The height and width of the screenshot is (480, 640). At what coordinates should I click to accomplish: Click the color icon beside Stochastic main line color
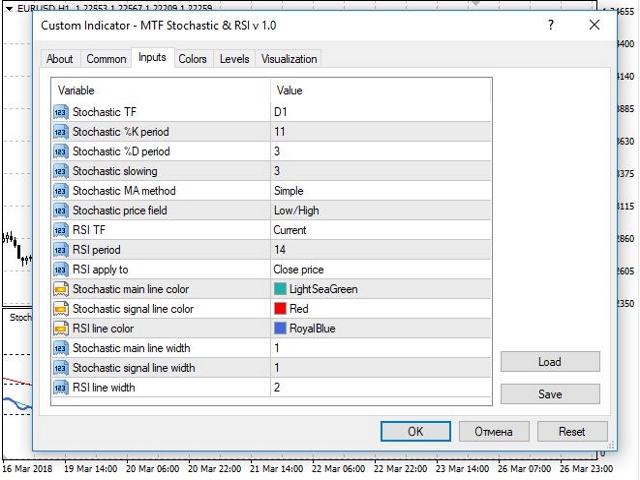tap(61, 289)
